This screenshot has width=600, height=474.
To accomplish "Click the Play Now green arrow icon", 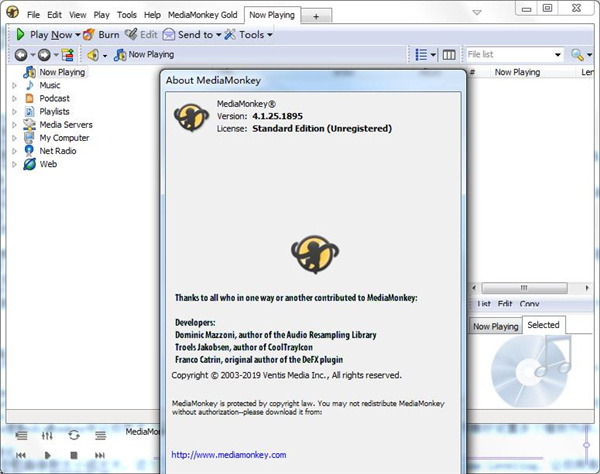I will tap(20, 34).
